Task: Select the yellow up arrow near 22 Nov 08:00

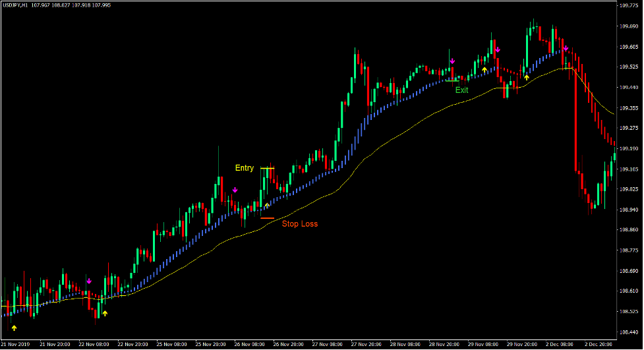Action: [x=105, y=313]
